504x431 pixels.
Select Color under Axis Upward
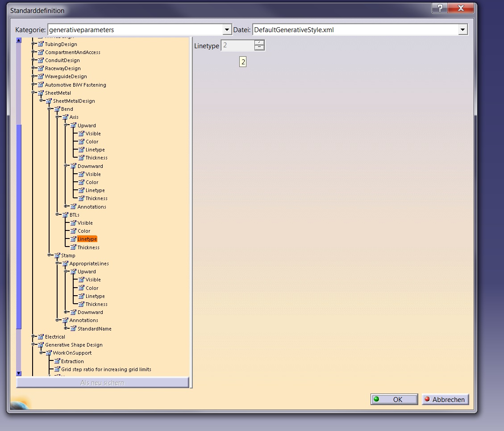click(x=92, y=142)
